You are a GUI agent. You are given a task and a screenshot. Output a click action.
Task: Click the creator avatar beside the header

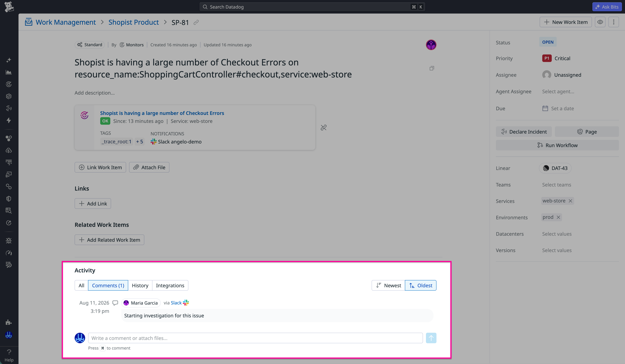[x=431, y=45]
